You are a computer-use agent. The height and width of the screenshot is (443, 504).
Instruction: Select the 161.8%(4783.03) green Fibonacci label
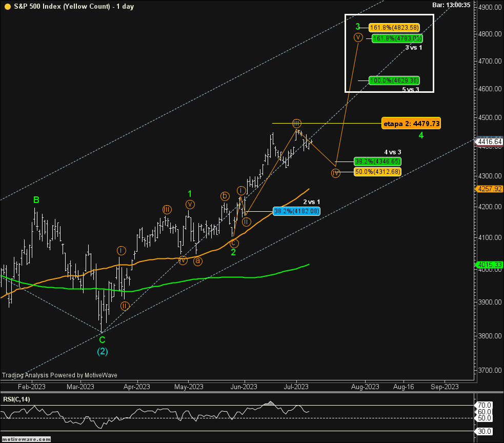397,38
